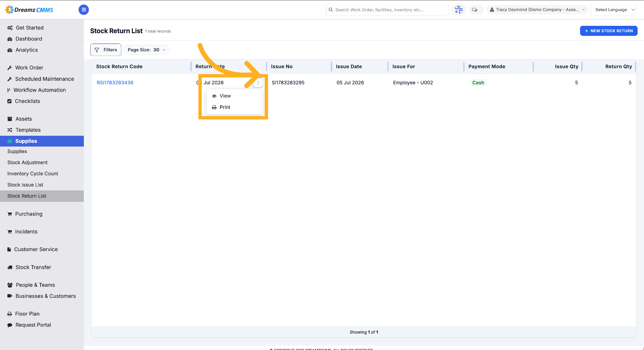Click the Floor Plan printer icon
644x350 pixels.
click(10, 314)
